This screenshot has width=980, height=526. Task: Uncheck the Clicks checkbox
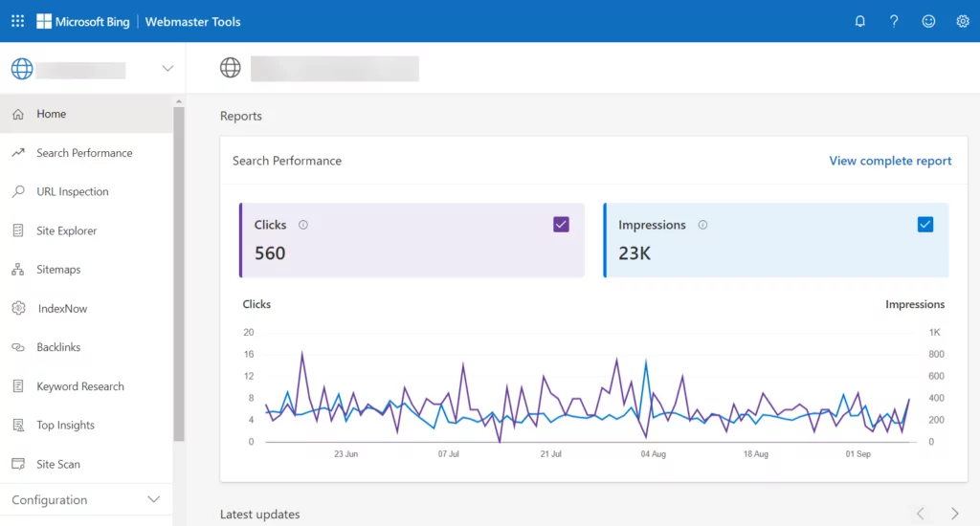click(x=561, y=225)
